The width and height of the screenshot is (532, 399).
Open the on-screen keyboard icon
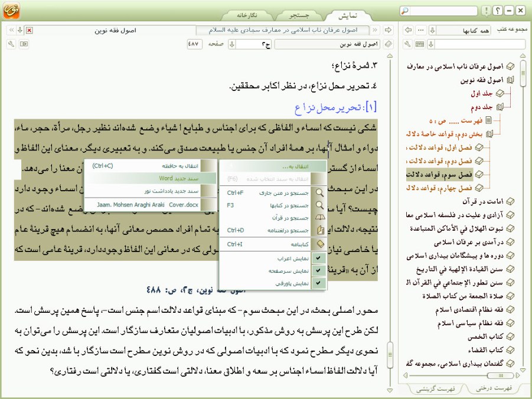tap(420, 44)
